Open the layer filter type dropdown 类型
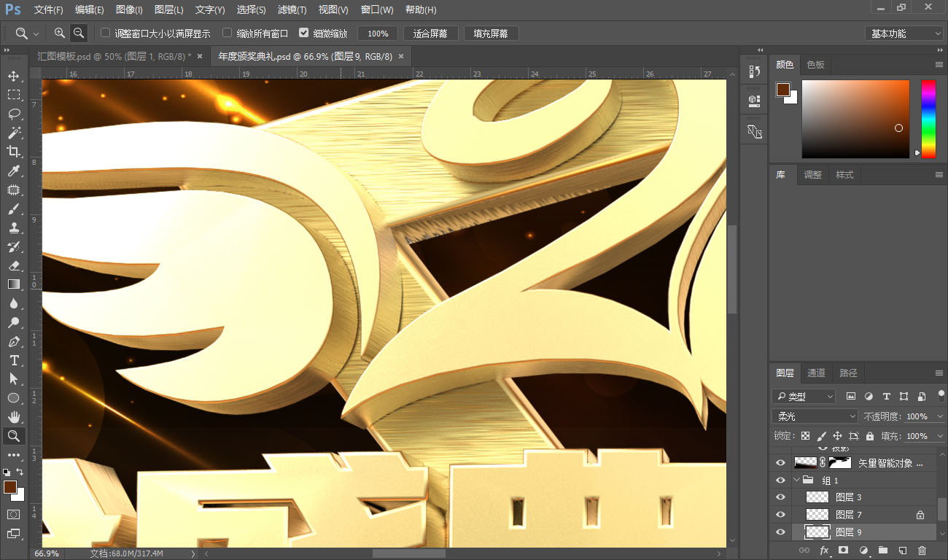Viewport: 948px width, 560px height. coord(804,397)
